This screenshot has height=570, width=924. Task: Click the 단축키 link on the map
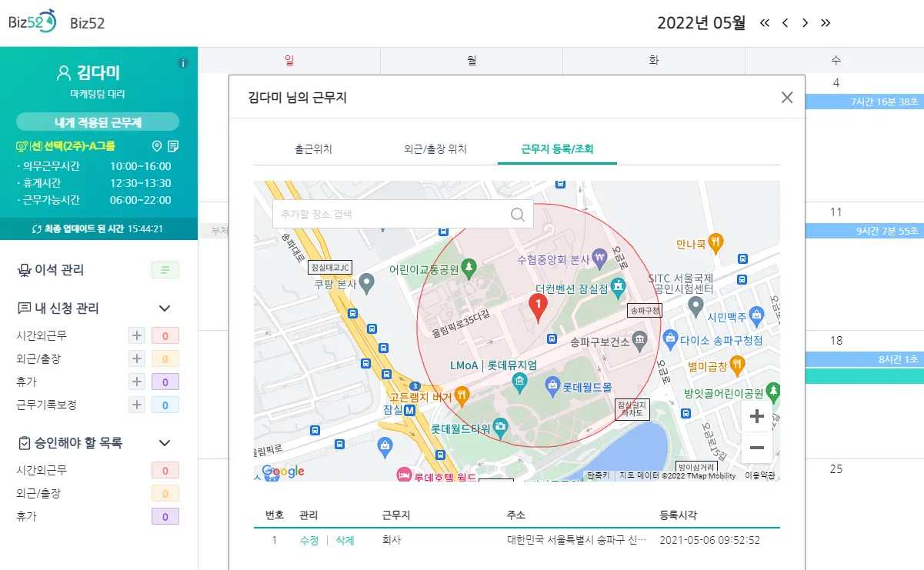(598, 475)
